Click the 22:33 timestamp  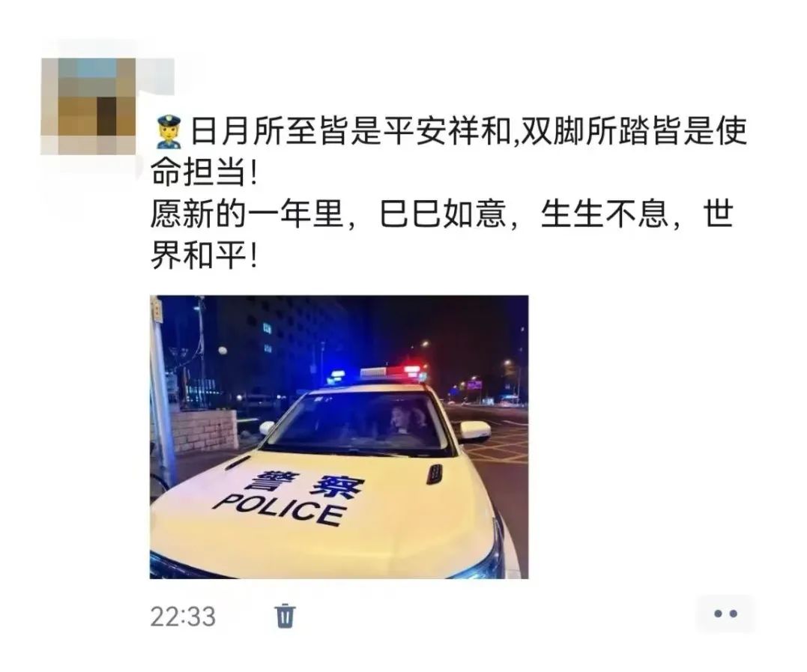183,617
